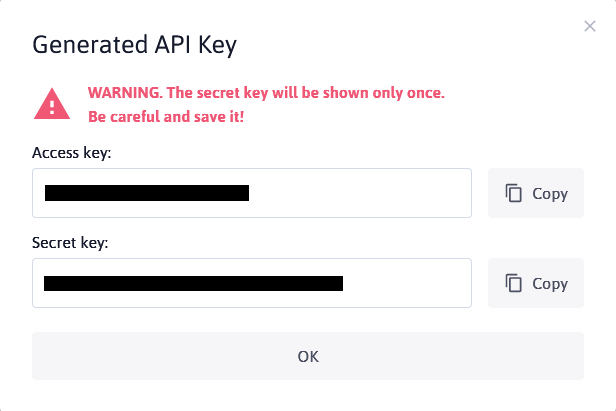Viewport: 616px width, 411px height.
Task: Click the "Secret key:" label
Action: click(x=68, y=243)
